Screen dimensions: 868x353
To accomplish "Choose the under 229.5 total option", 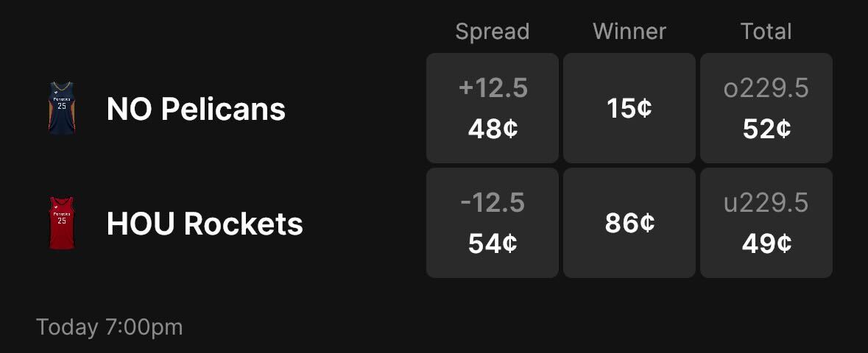I will (766, 223).
